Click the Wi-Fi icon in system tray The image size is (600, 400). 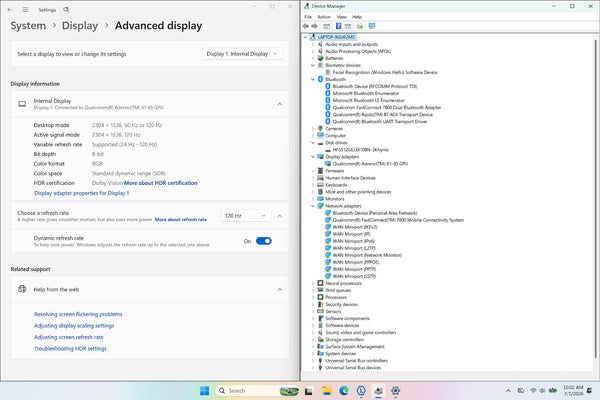pos(533,390)
